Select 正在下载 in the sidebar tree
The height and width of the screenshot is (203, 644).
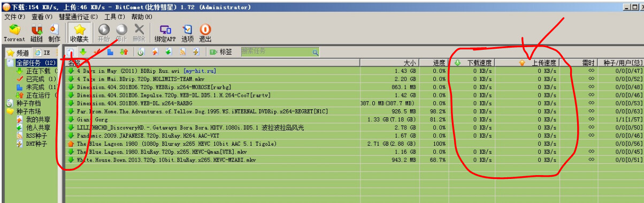coord(39,71)
